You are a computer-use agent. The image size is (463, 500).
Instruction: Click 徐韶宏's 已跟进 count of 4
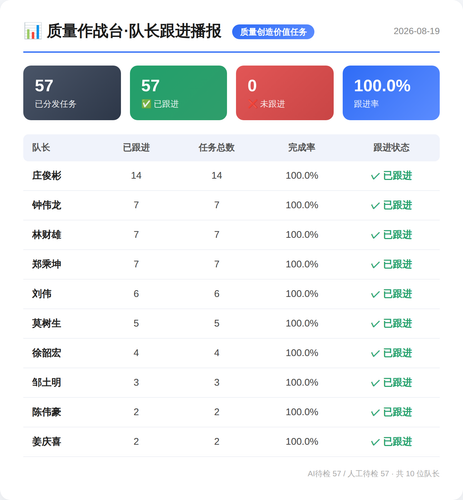click(x=136, y=353)
